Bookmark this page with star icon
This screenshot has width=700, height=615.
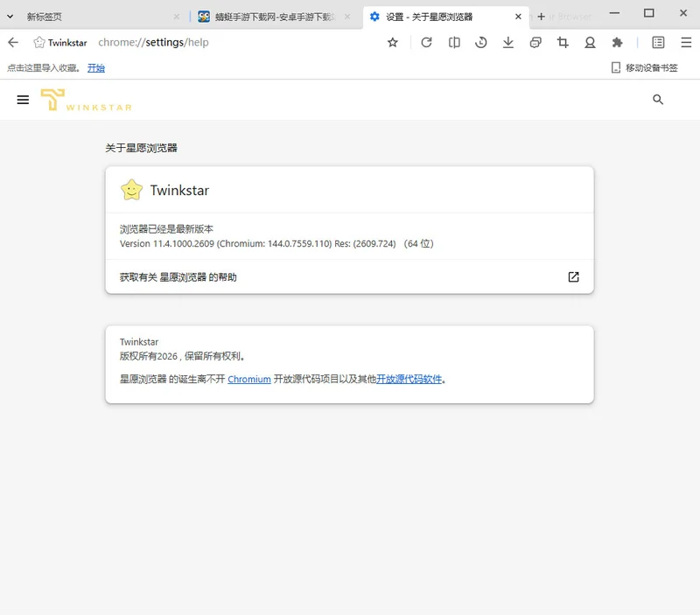click(392, 42)
